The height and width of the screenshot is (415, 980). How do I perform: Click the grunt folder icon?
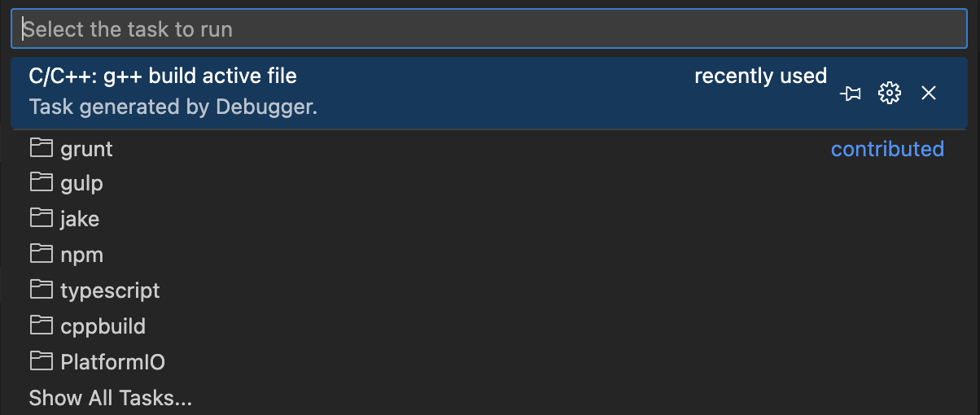click(x=40, y=149)
